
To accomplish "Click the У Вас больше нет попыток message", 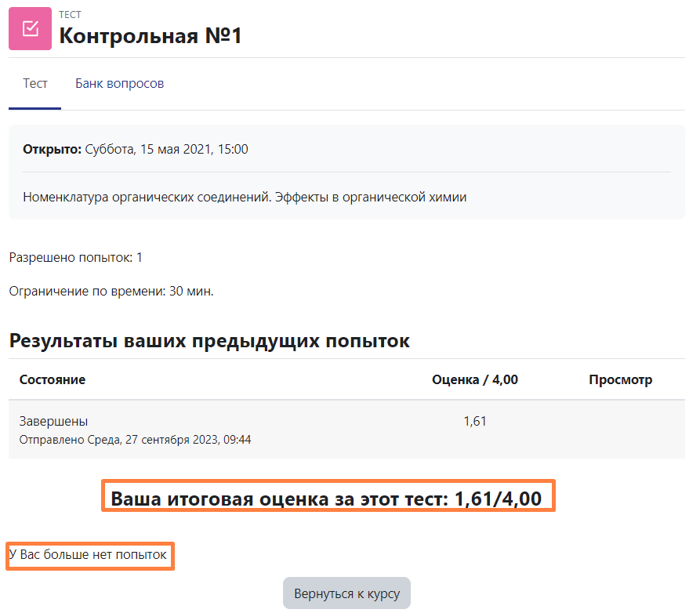I will coord(89,556).
